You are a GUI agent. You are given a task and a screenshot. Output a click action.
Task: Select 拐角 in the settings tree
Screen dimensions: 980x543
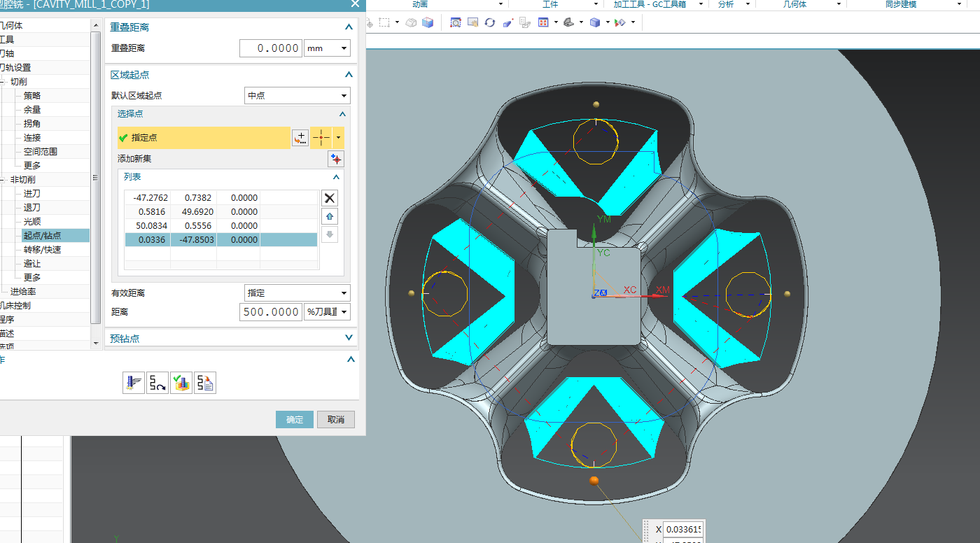coord(32,124)
